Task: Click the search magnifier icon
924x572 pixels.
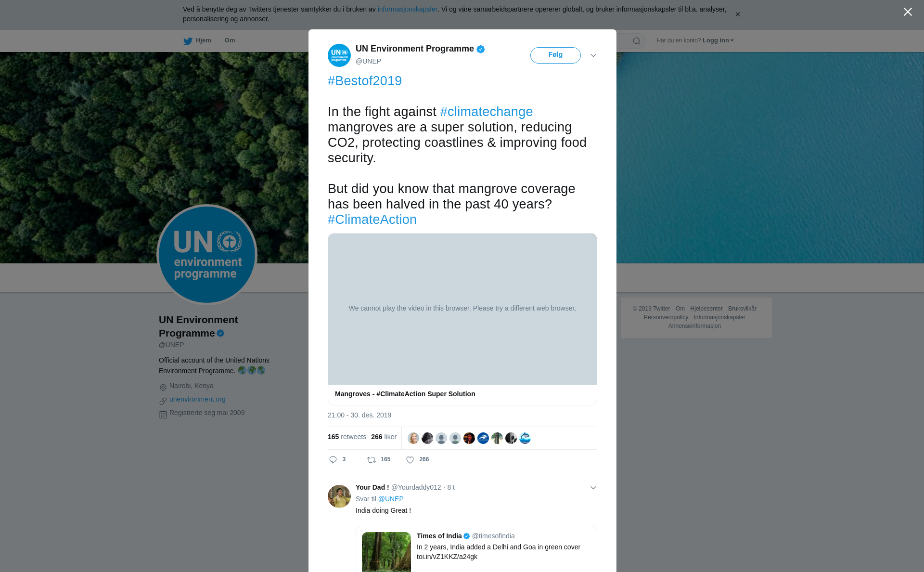Action: (637, 41)
